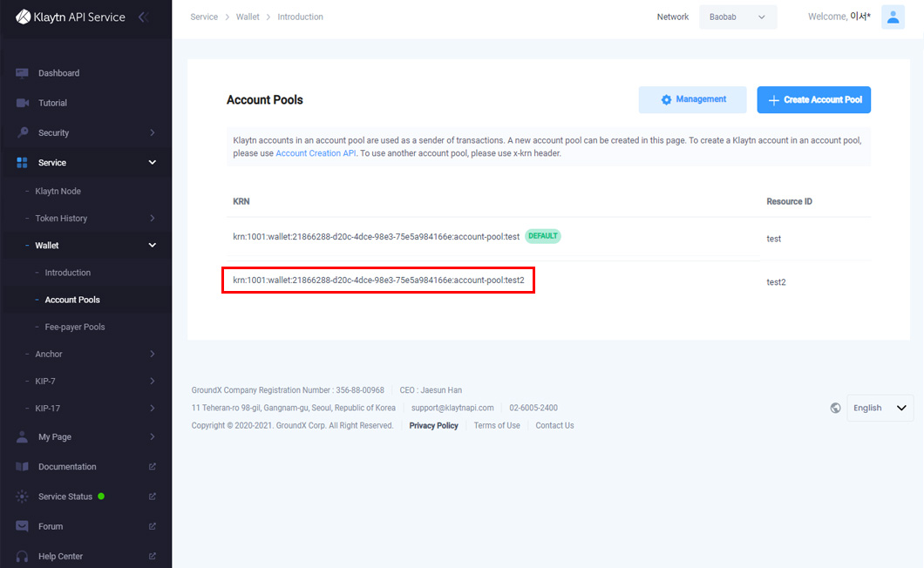Click Create Account Pool button
Viewport: 924px width, 568px height.
tap(814, 99)
